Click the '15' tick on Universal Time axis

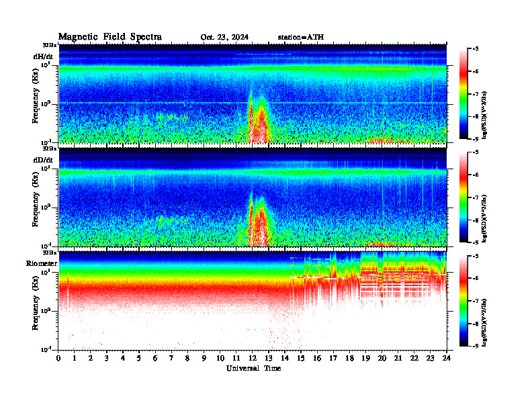[301, 358]
